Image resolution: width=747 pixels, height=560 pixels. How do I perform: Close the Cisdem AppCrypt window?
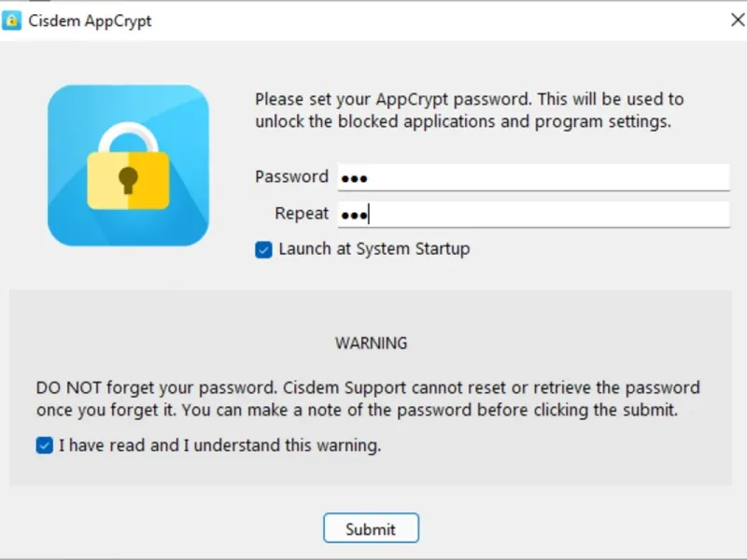pos(736,21)
